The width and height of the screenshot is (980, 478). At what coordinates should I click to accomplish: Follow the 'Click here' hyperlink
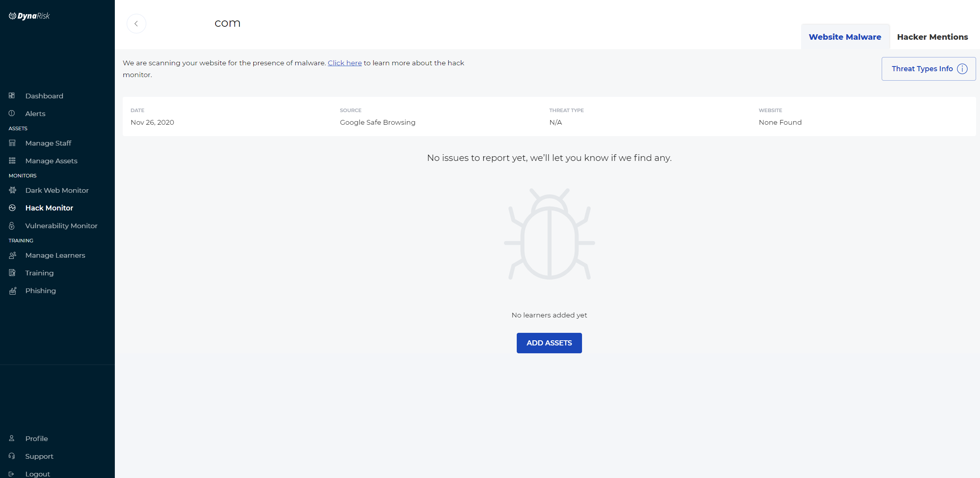[344, 63]
